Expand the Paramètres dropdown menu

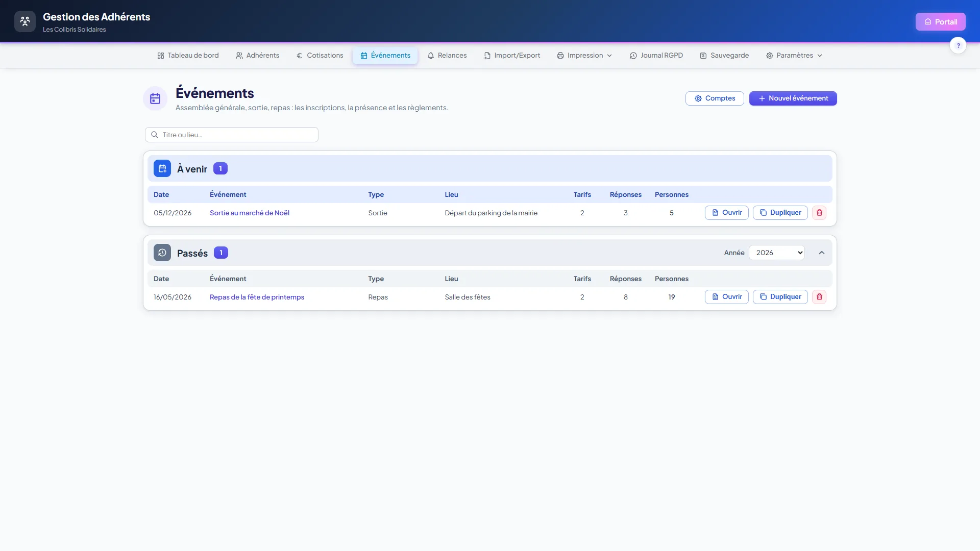click(794, 55)
